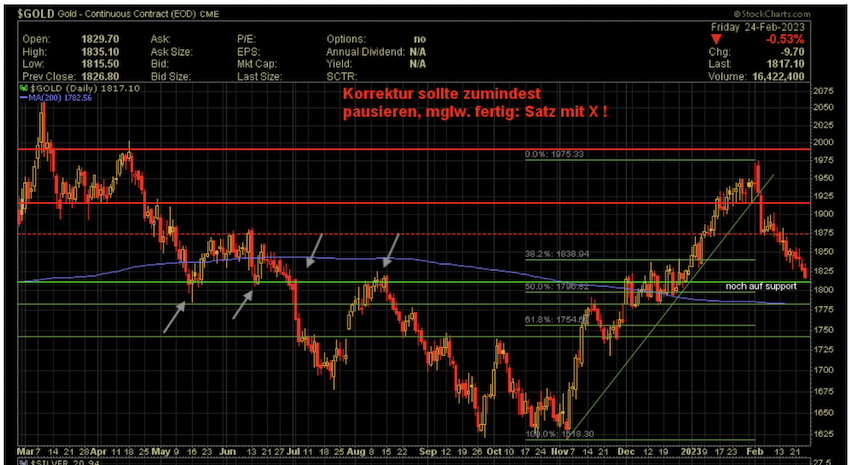Click the Chg value -9.70
Image resolution: width=850 pixels, height=465 pixels.
click(x=792, y=52)
